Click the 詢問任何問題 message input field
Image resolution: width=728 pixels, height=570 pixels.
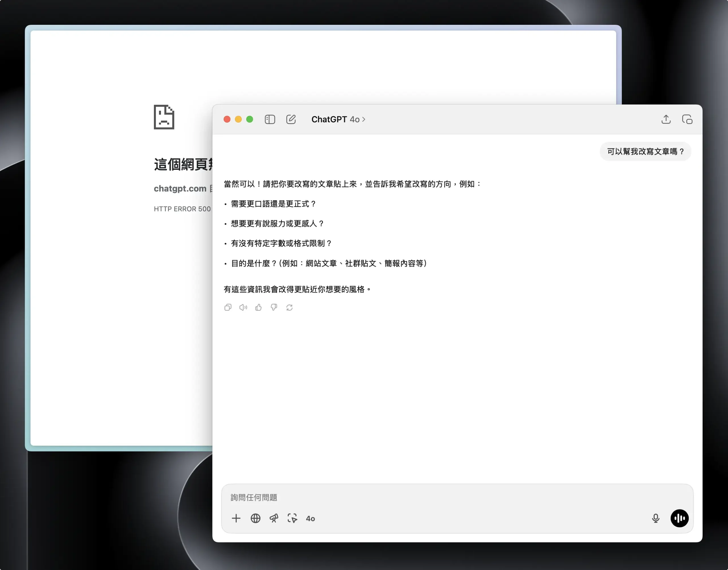[457, 497]
